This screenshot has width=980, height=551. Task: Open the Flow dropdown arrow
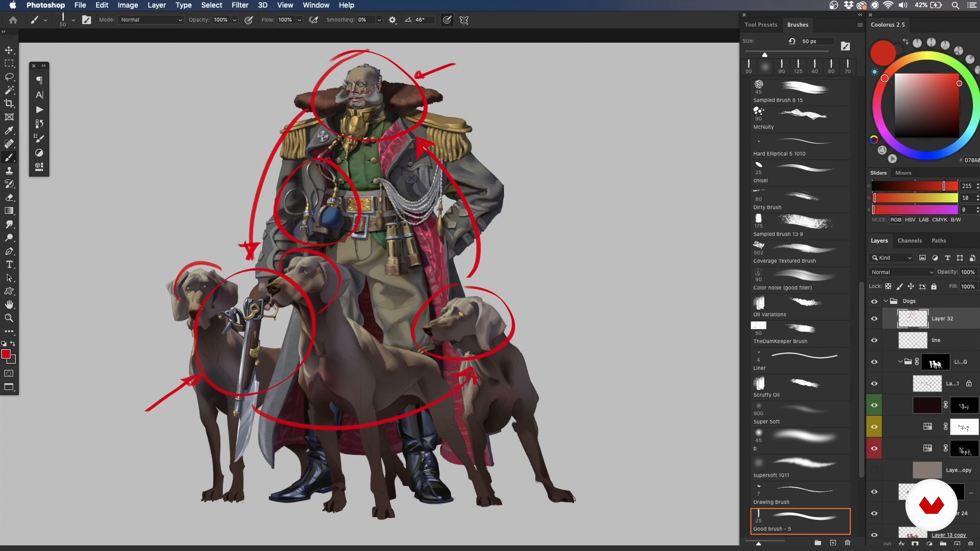299,20
